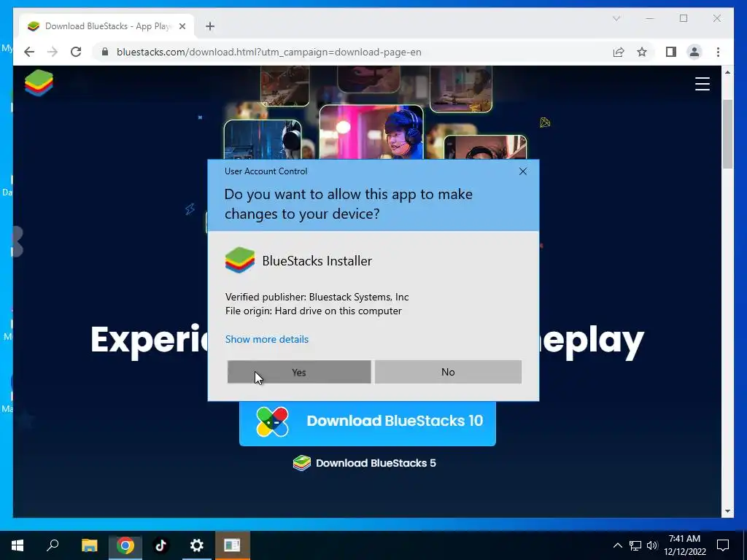Open network icon in system tray
The image size is (747, 560).
point(635,545)
